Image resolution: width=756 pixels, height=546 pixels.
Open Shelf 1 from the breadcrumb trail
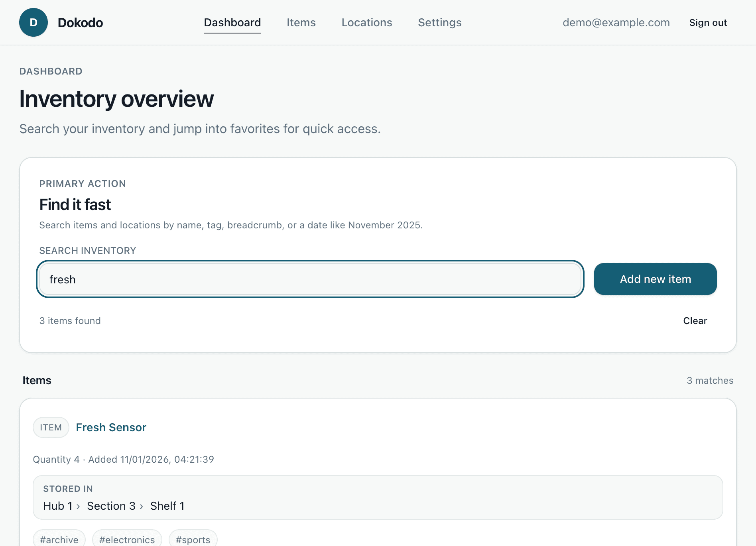point(167,506)
